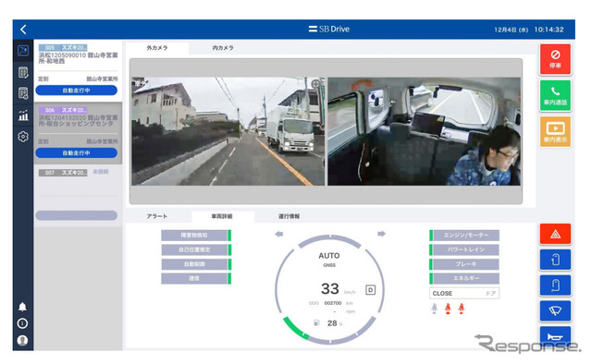Screen dimensions: 592x364
Task: Click the grey seat occupant icon
Action: [434, 309]
